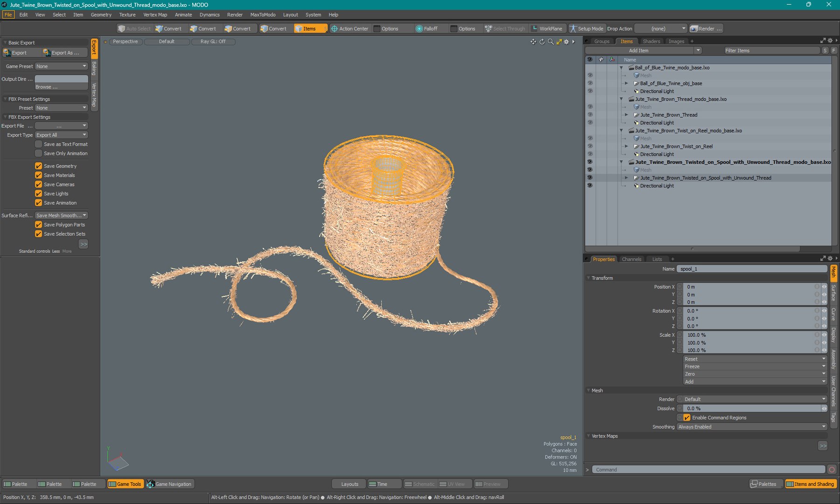Click the viewport maximize arrow icon
Image resolution: width=840 pixels, height=504 pixels.
559,42
